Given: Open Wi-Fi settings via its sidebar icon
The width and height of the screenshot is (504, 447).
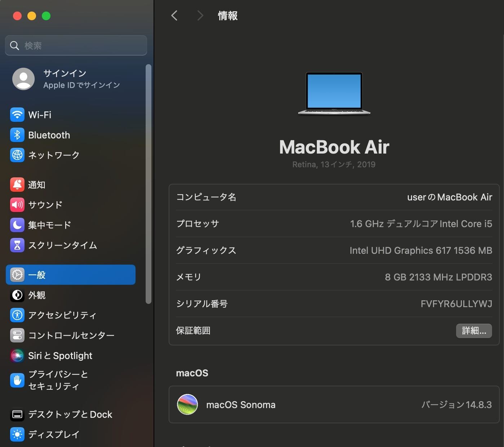Looking at the screenshot, I should [17, 115].
